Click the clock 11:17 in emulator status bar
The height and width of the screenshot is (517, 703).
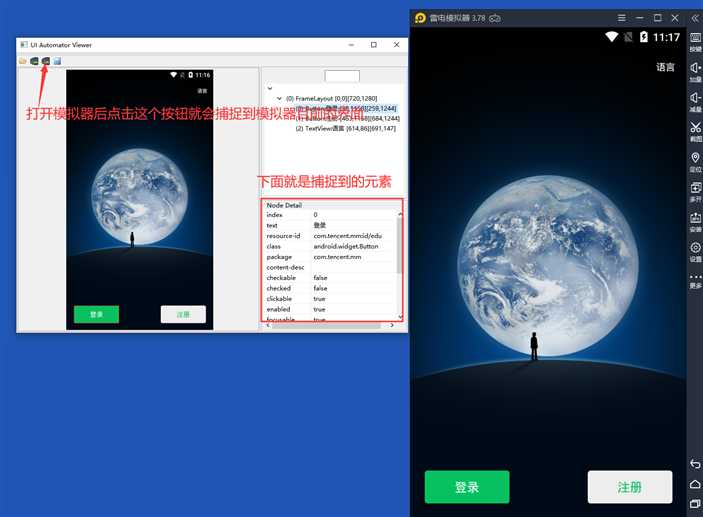click(666, 37)
